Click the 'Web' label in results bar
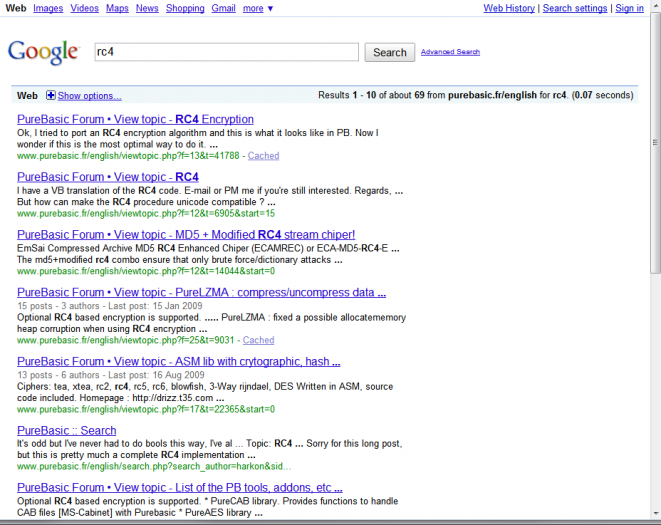Viewport: 661px width, 525px height. pyautogui.click(x=27, y=96)
